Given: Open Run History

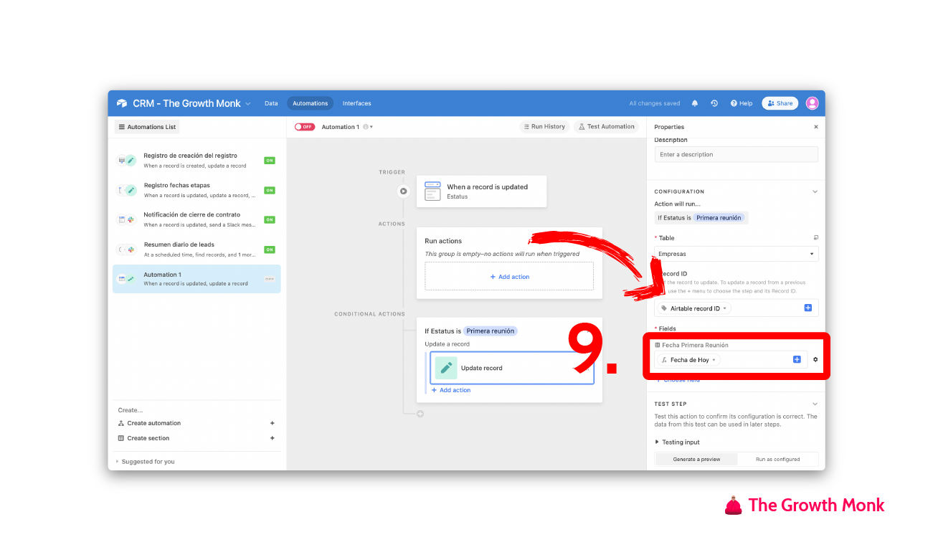Looking at the screenshot, I should tap(544, 127).
